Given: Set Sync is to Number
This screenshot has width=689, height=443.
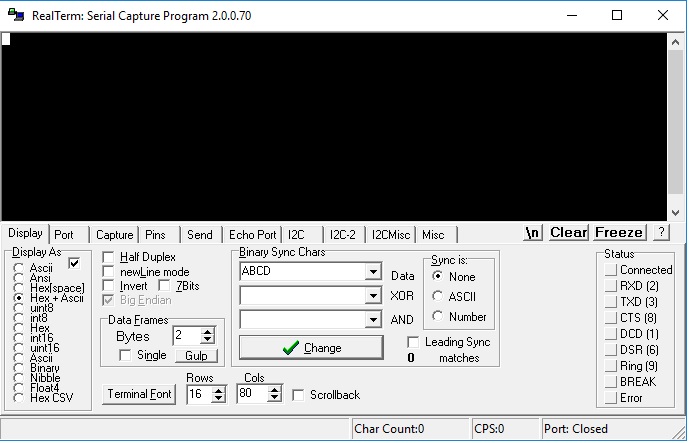Looking at the screenshot, I should [x=437, y=316].
